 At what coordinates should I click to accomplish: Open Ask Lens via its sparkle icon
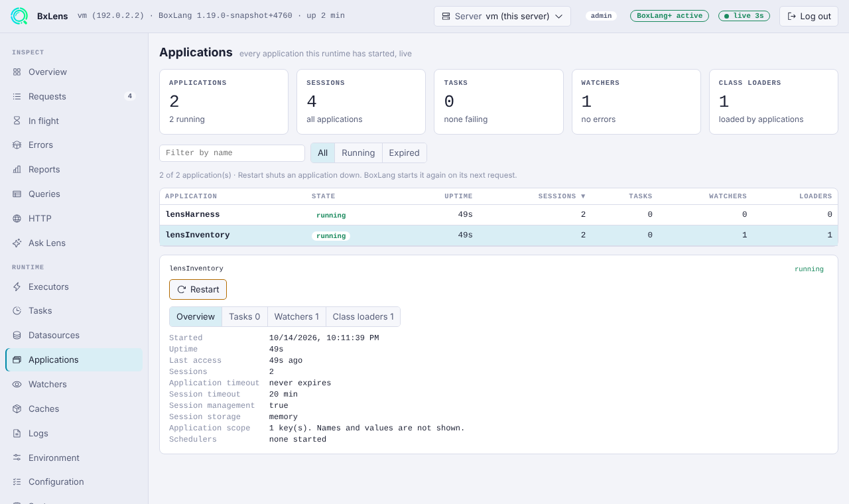pyautogui.click(x=17, y=243)
